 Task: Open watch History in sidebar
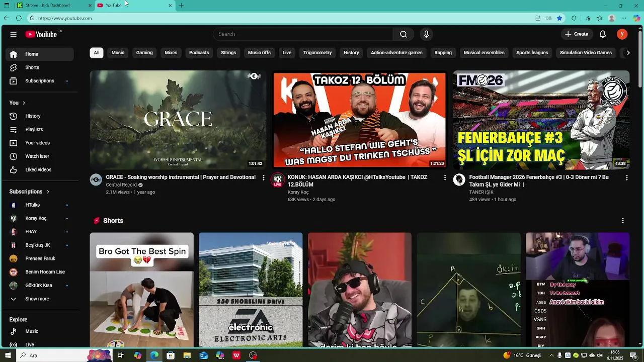[x=40, y=116]
